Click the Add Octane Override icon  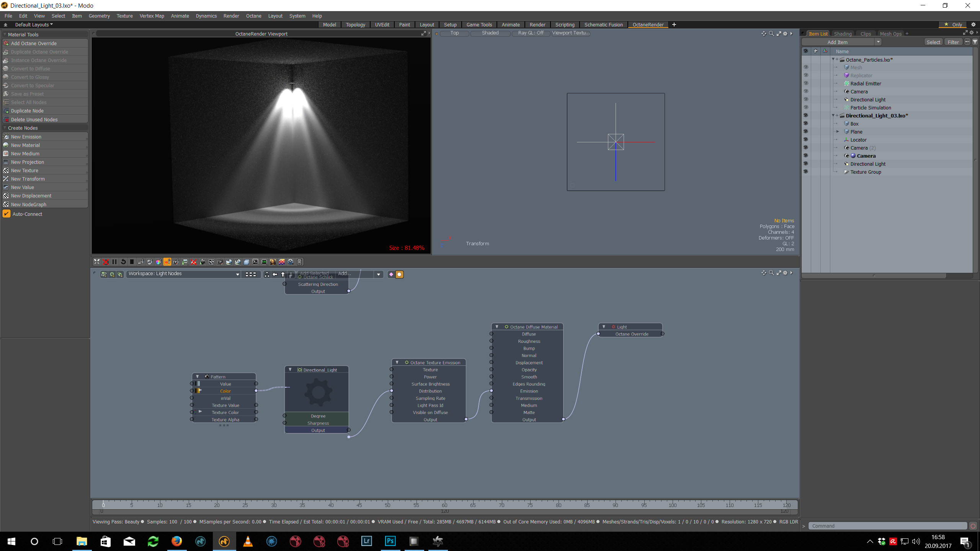pos(6,43)
